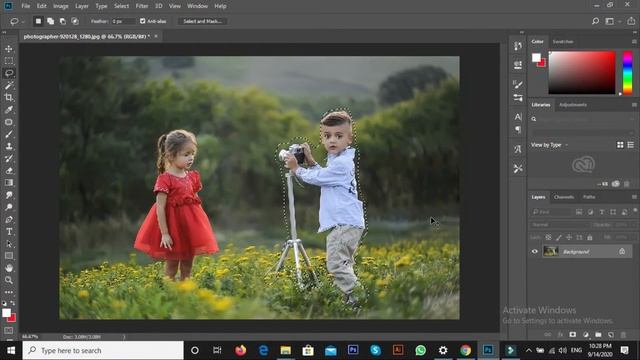
Task: Open the Lasso tool preset picker arrow
Action: [23, 21]
